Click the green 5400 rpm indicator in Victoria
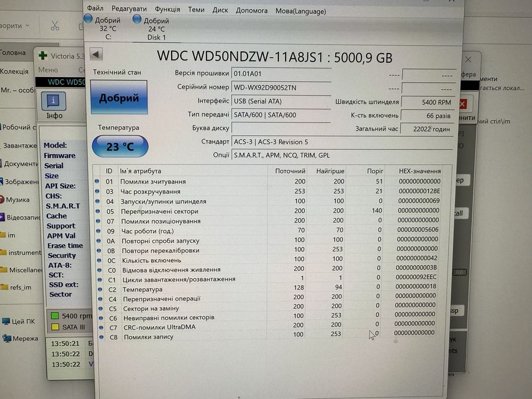Viewport: 532px width, 399px height. click(54, 316)
